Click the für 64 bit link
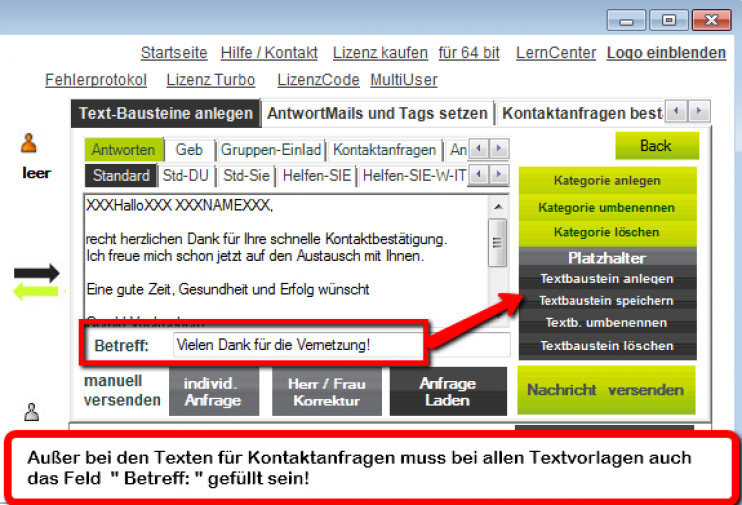Viewport: 742px width, 505px height. [469, 53]
